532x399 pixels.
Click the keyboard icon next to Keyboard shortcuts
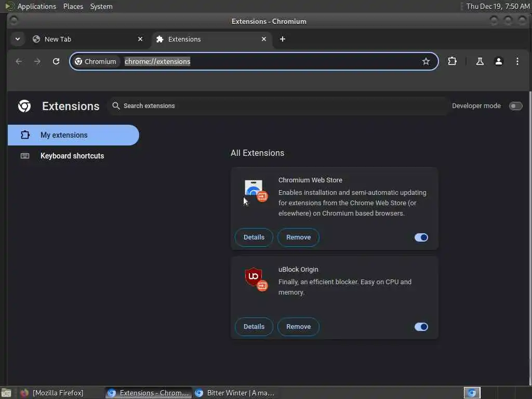tap(25, 156)
